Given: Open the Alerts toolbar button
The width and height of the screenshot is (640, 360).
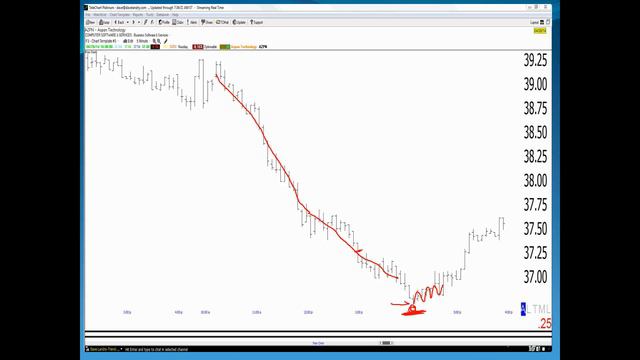Looking at the screenshot, I should [x=192, y=22].
